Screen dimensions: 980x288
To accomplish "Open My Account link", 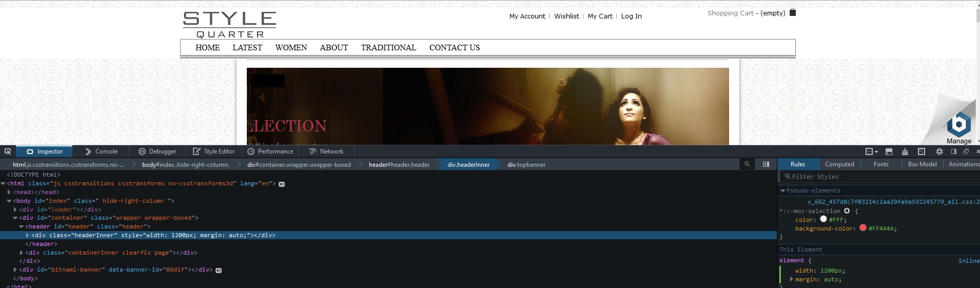I will (527, 16).
